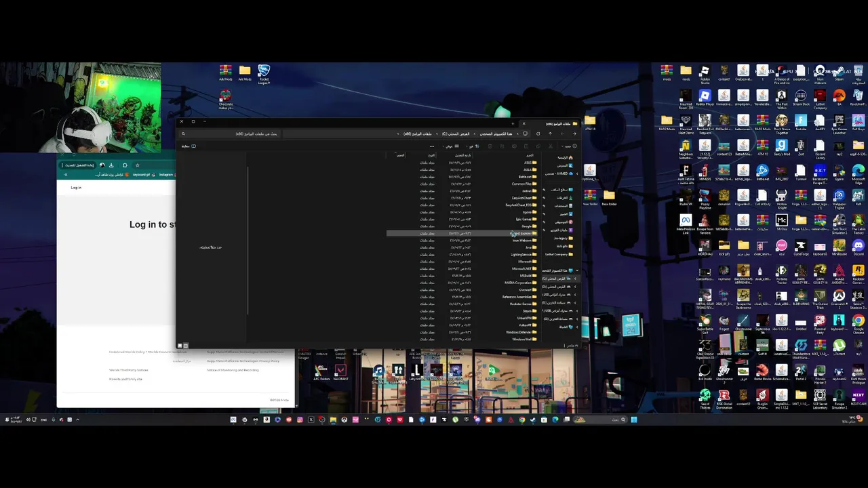Select the Google folder row
Screen dimensions: 868x488
[x=462, y=226]
